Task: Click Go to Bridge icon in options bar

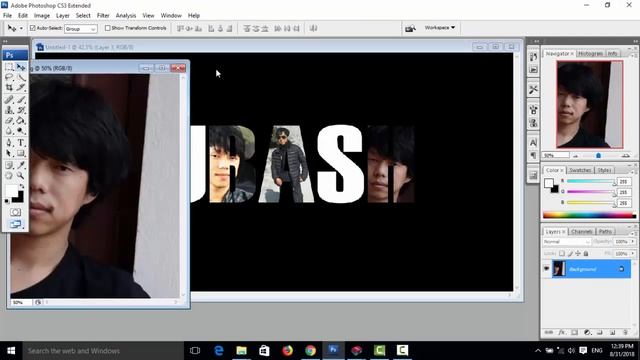Action: [410, 28]
